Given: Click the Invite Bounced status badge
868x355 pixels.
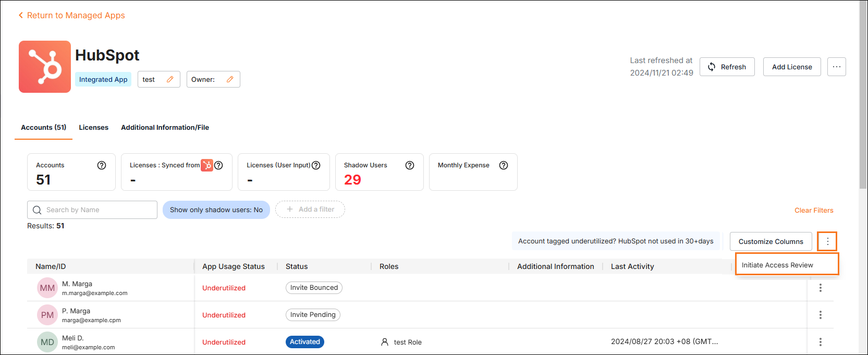Looking at the screenshot, I should tap(314, 288).
